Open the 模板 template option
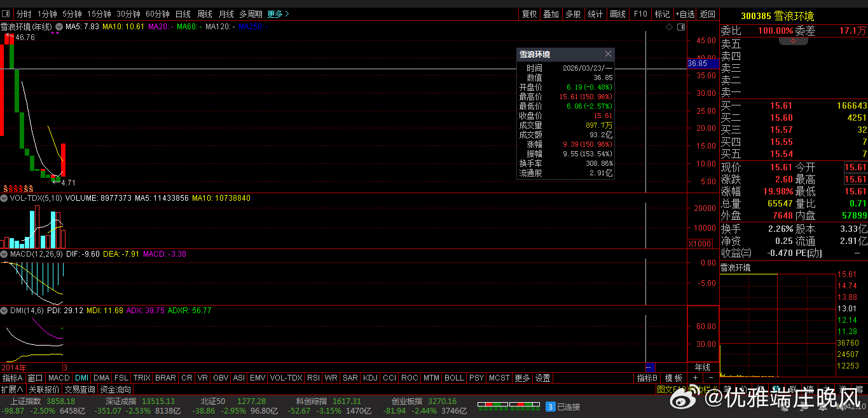 click(x=673, y=378)
